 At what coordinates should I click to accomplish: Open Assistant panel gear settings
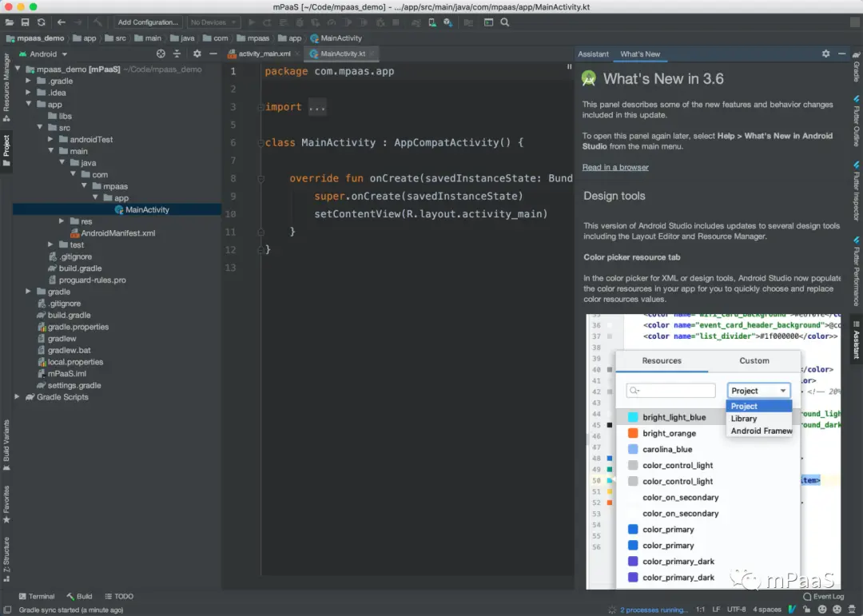pyautogui.click(x=825, y=54)
